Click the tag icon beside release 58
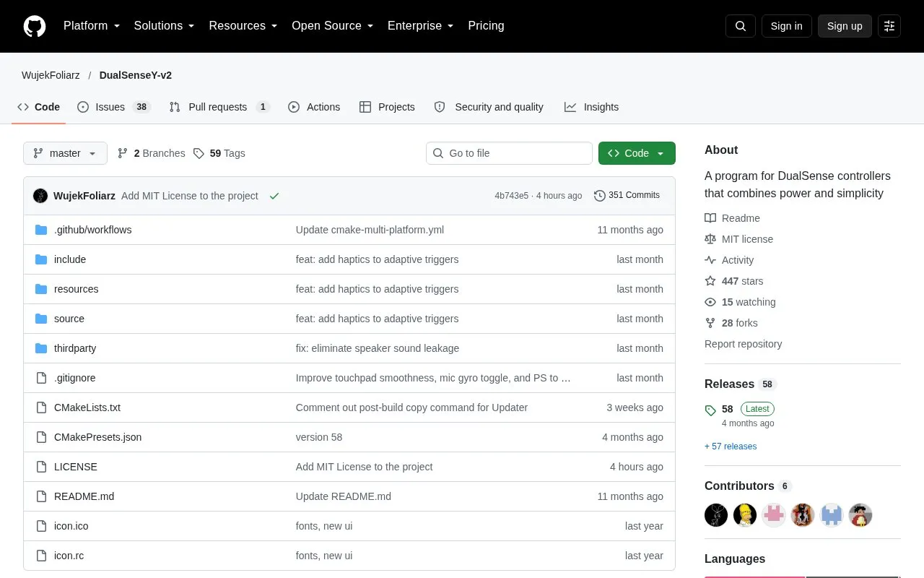 (x=710, y=410)
